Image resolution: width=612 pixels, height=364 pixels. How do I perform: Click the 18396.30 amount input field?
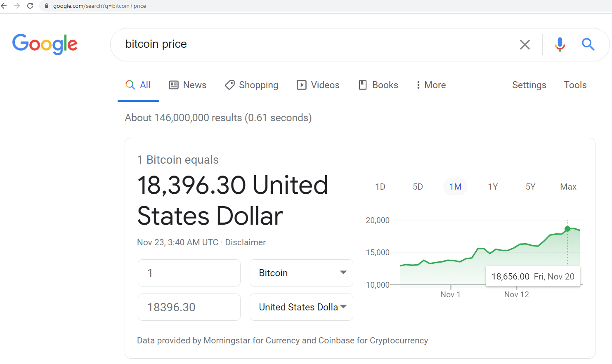tap(189, 307)
